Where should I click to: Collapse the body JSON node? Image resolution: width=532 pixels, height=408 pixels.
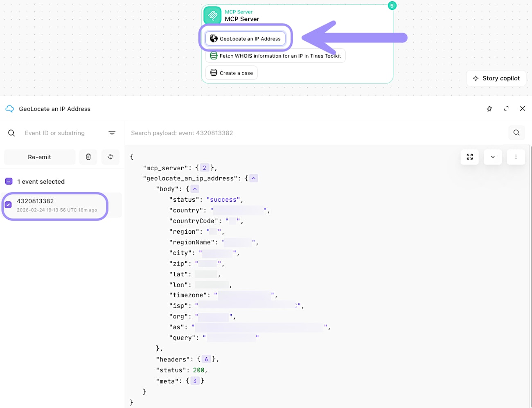click(195, 189)
